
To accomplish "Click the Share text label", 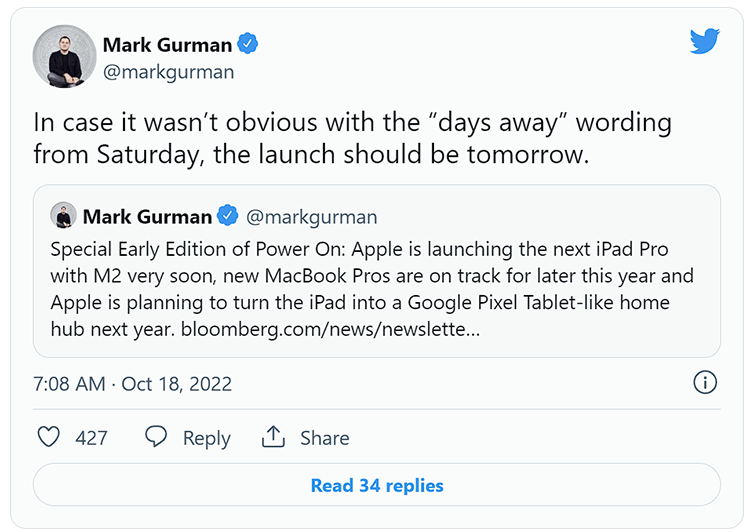I will [325, 438].
